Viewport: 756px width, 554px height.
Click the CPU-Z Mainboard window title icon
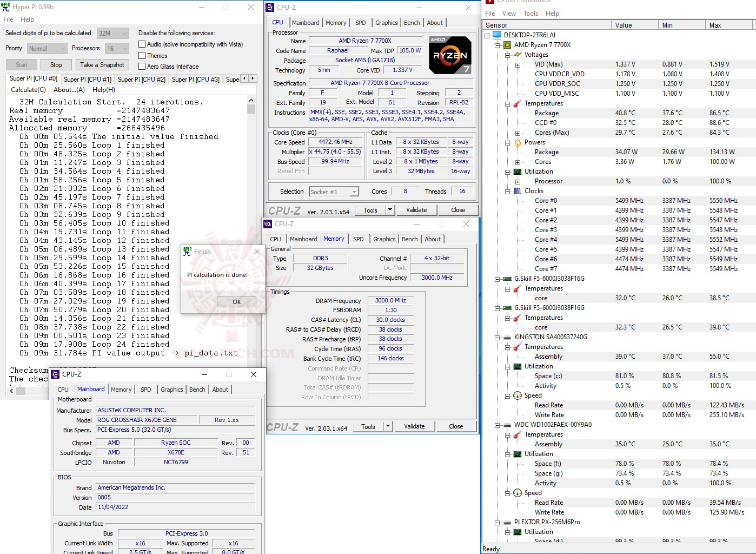55,374
